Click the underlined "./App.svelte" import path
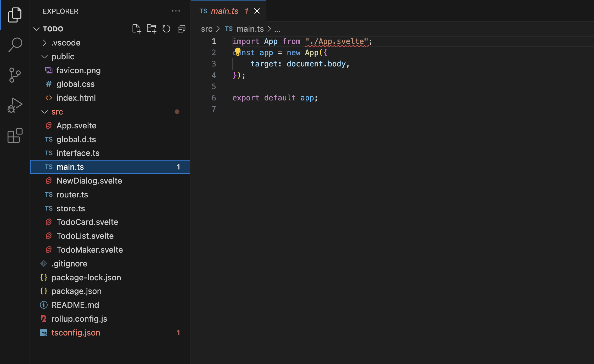The image size is (594, 364). [337, 41]
